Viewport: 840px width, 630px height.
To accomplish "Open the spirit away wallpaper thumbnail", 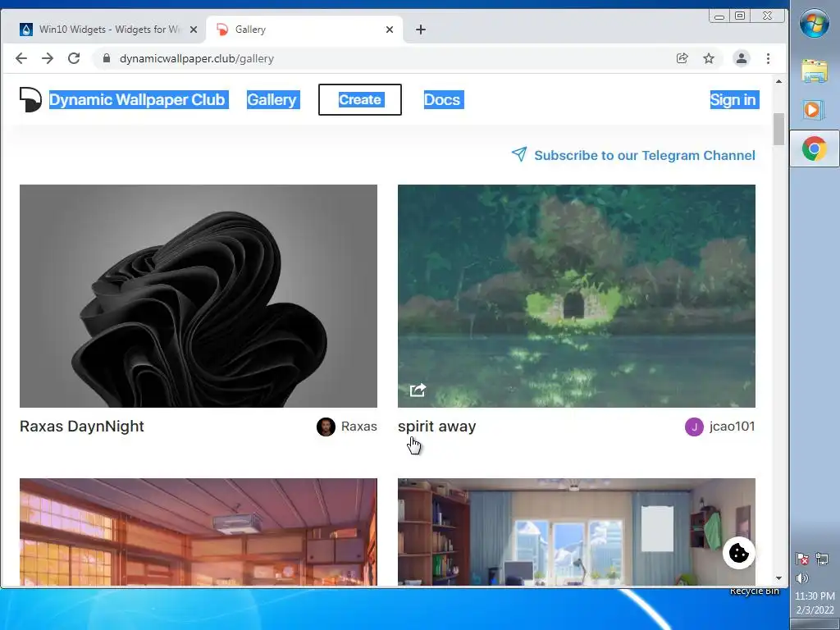I will click(x=577, y=295).
